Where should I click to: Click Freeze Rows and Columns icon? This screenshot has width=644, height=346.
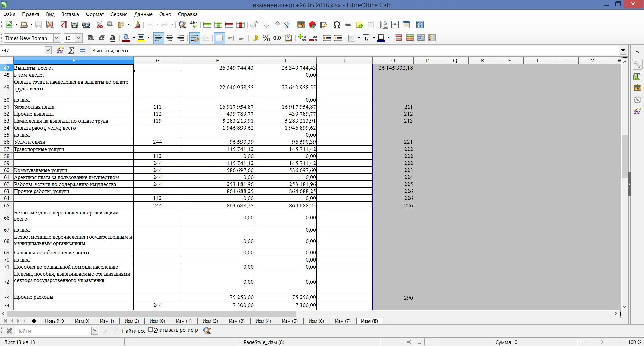395,25
